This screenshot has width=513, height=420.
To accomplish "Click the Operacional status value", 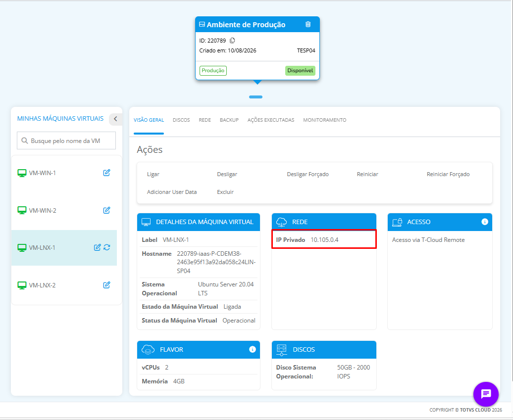I will 239,320.
